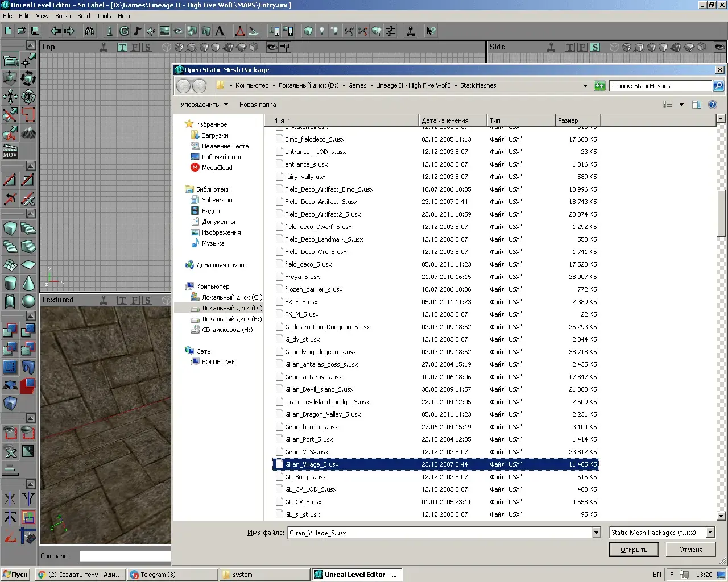Click the file list vertical scrollbar thumb

tap(721, 213)
